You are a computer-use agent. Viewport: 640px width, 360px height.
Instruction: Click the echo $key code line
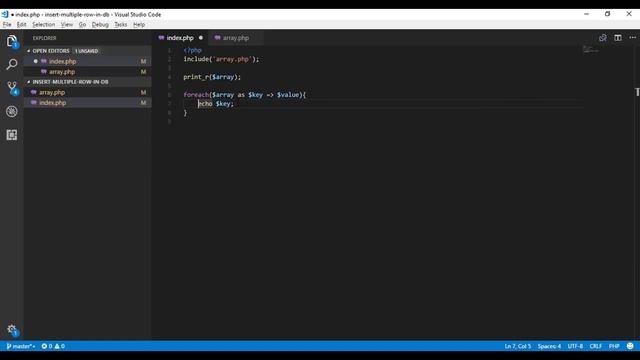216,104
